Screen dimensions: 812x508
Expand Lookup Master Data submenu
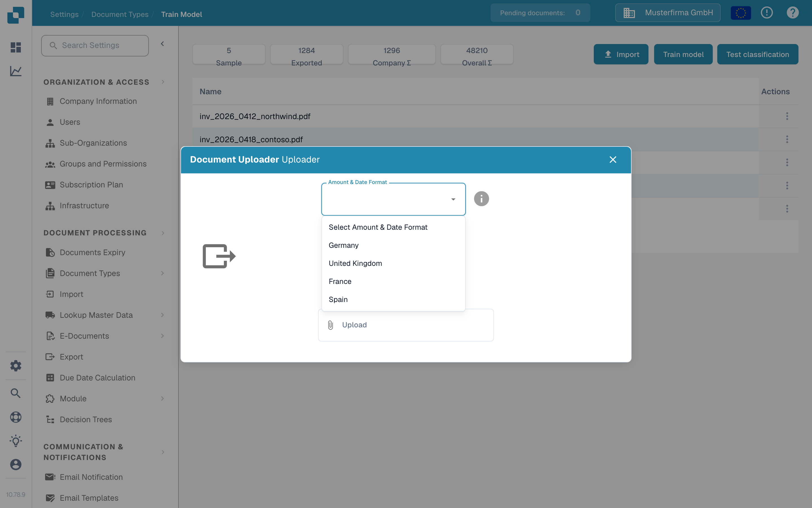point(162,315)
